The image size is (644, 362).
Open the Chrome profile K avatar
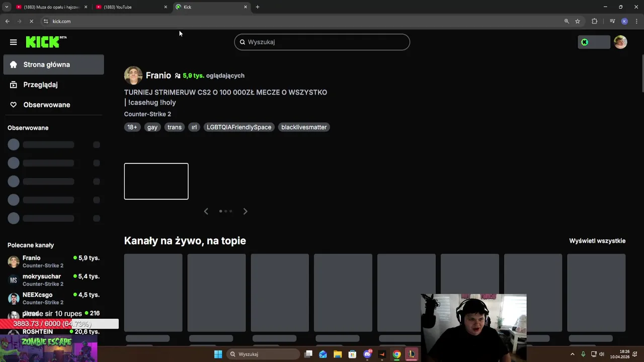(x=624, y=21)
